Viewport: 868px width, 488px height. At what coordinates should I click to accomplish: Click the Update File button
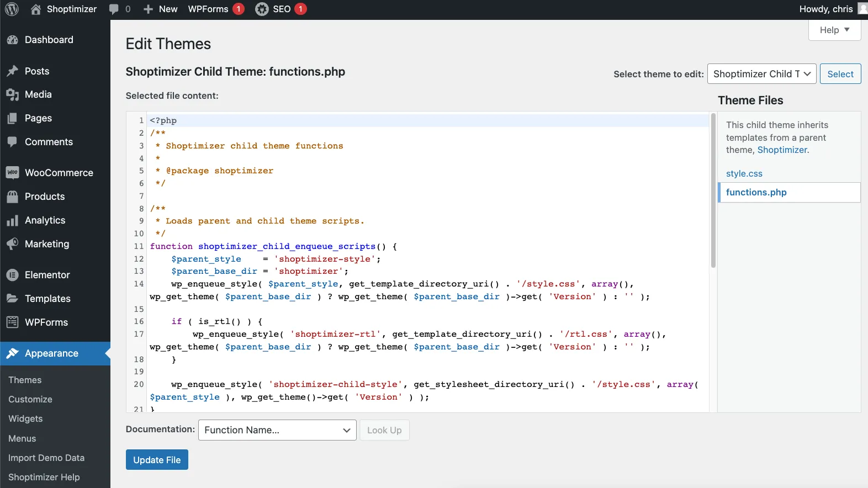click(x=157, y=460)
